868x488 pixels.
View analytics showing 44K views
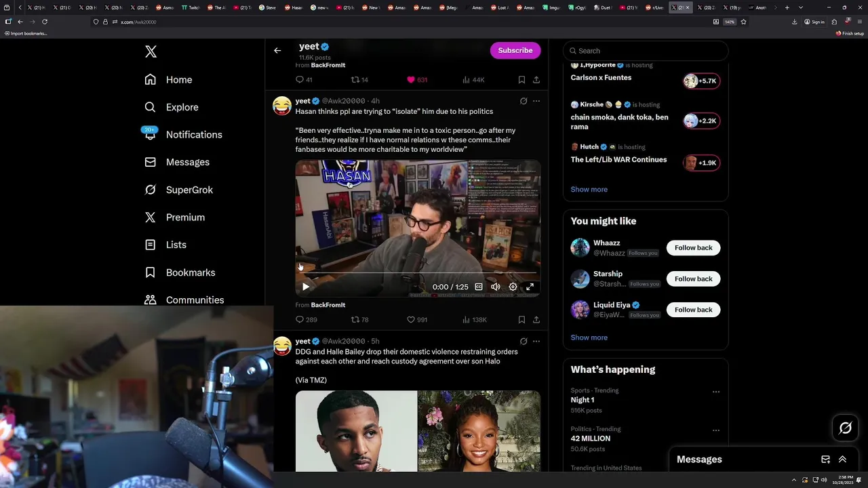click(473, 79)
